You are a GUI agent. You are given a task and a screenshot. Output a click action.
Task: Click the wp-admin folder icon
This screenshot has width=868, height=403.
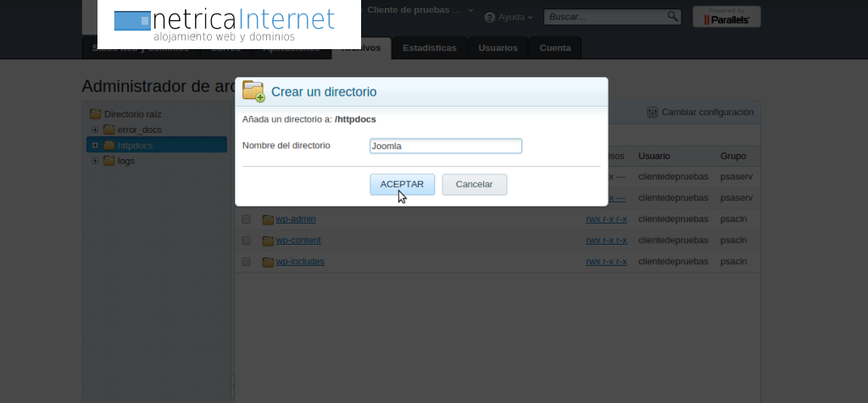[268, 219]
